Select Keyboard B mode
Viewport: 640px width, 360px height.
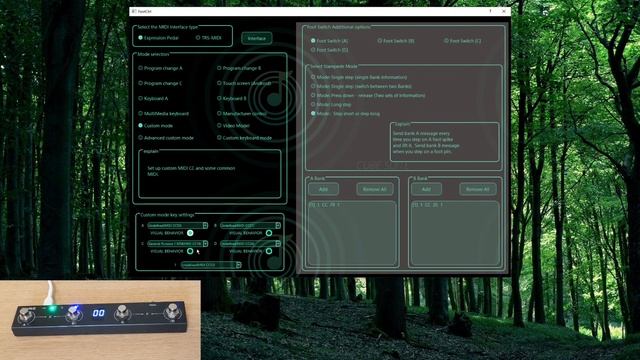[x=232, y=98]
